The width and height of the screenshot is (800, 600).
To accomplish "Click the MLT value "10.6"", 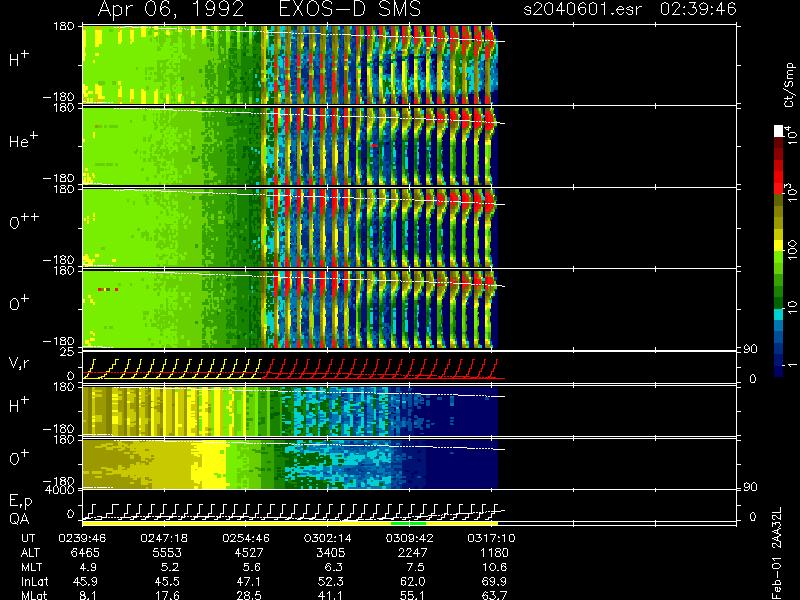I will coord(494,567).
